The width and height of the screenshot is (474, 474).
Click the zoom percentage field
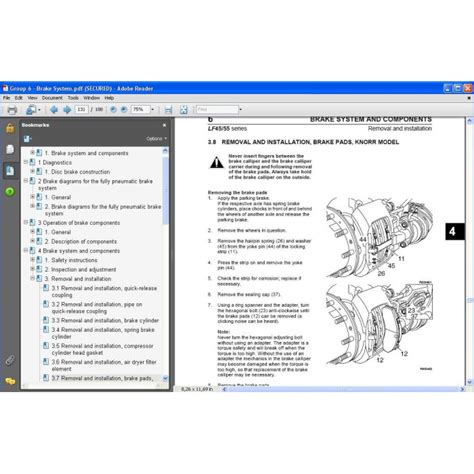141,109
